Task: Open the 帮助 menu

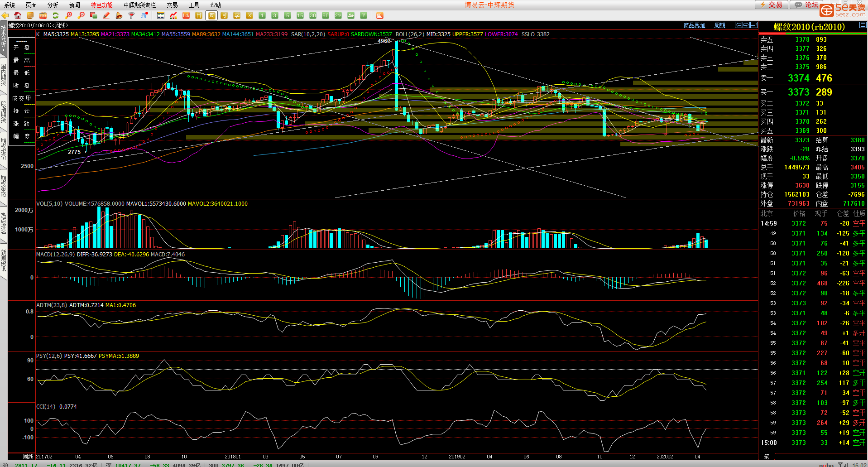Action: [216, 5]
